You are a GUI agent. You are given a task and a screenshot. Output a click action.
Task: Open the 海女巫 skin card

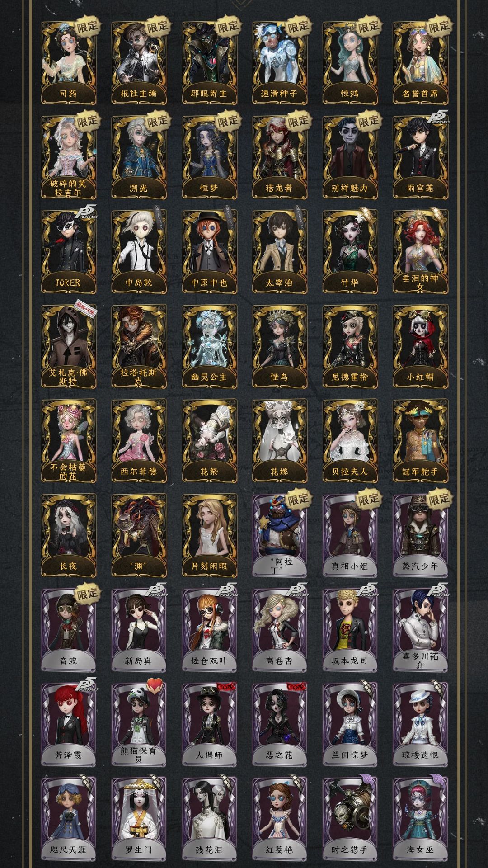[x=420, y=819]
